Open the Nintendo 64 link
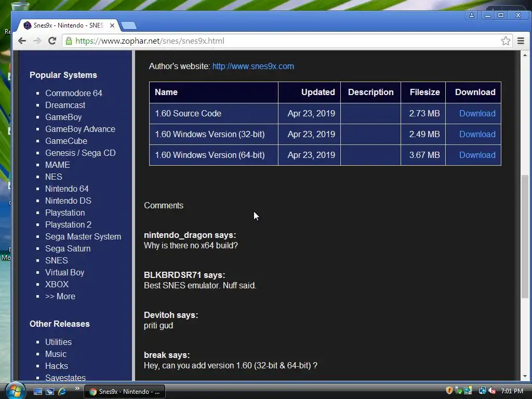532x399 pixels. pyautogui.click(x=67, y=189)
